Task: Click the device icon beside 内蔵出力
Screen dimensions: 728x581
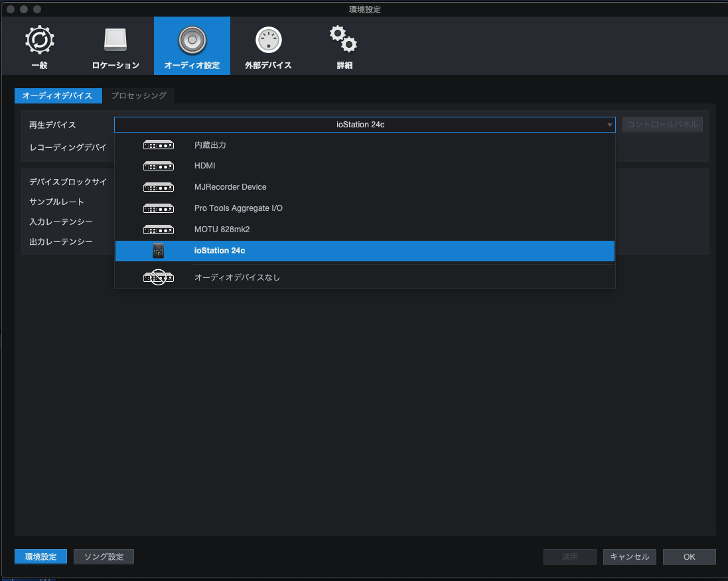Action: (159, 145)
